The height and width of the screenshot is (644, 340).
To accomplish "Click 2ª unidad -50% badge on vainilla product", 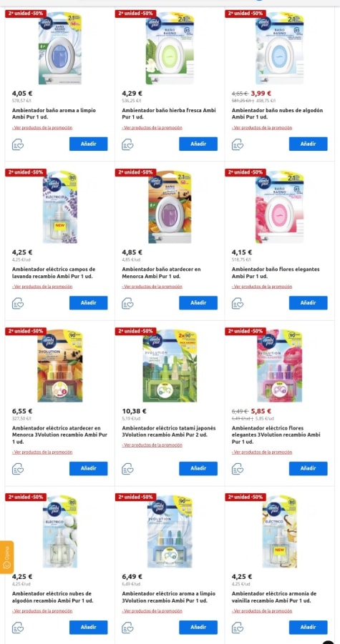I will pyautogui.click(x=246, y=497).
